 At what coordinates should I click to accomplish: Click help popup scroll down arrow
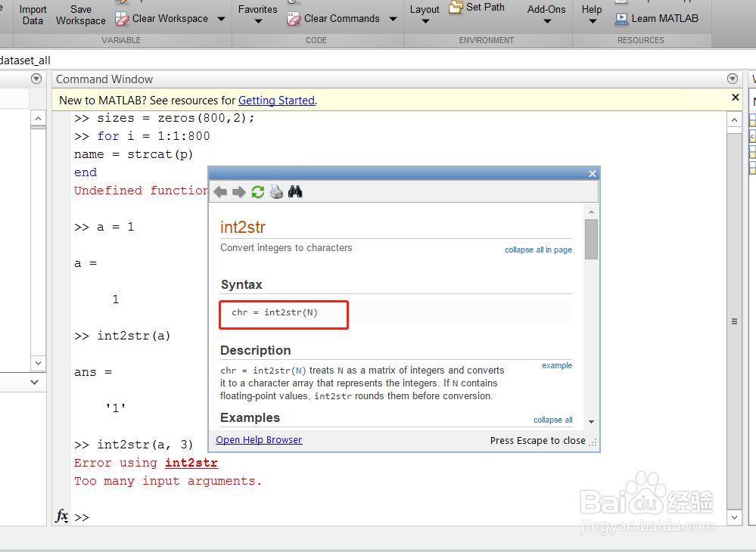591,421
